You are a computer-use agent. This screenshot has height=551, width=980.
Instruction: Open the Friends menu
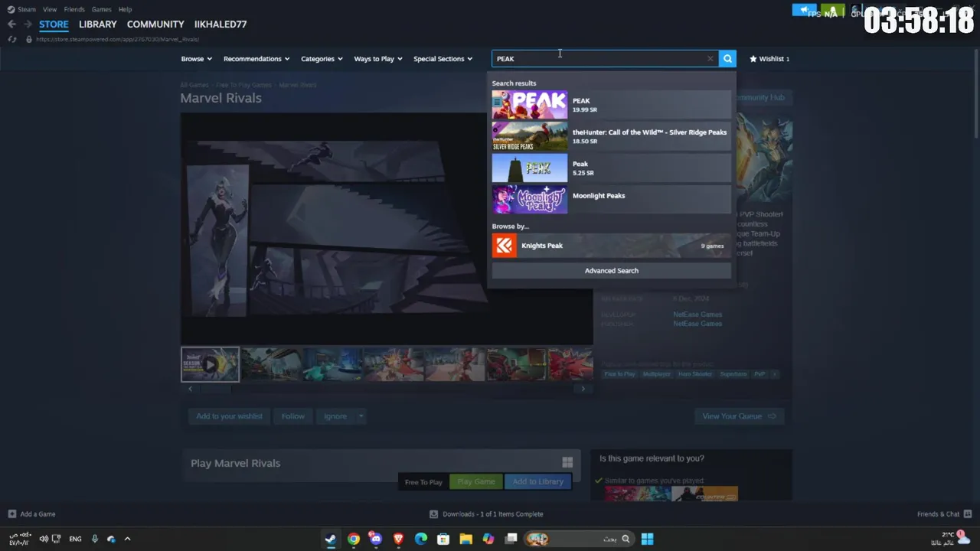coord(74,9)
